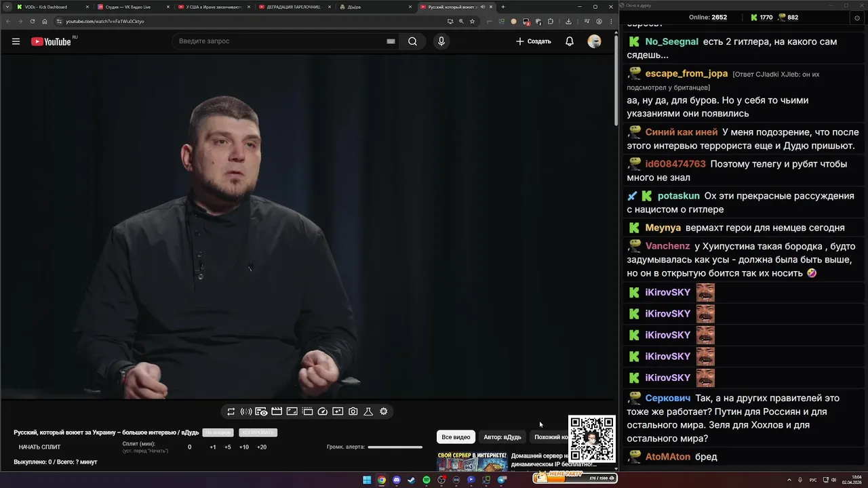Click username potaskun in chat
Viewport: 868px width, 488px height.
coord(678,196)
